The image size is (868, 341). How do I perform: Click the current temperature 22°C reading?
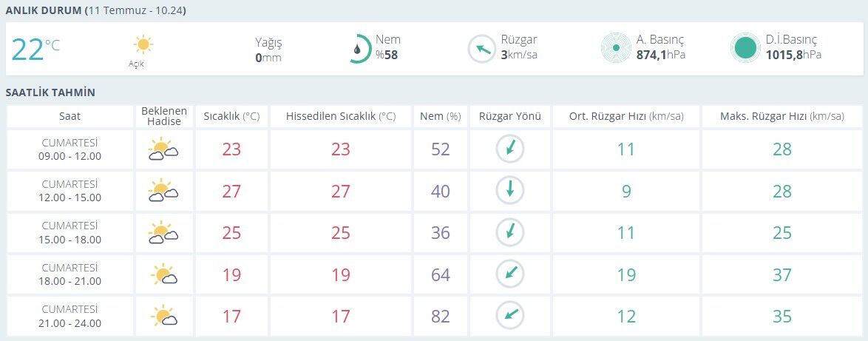(35, 50)
